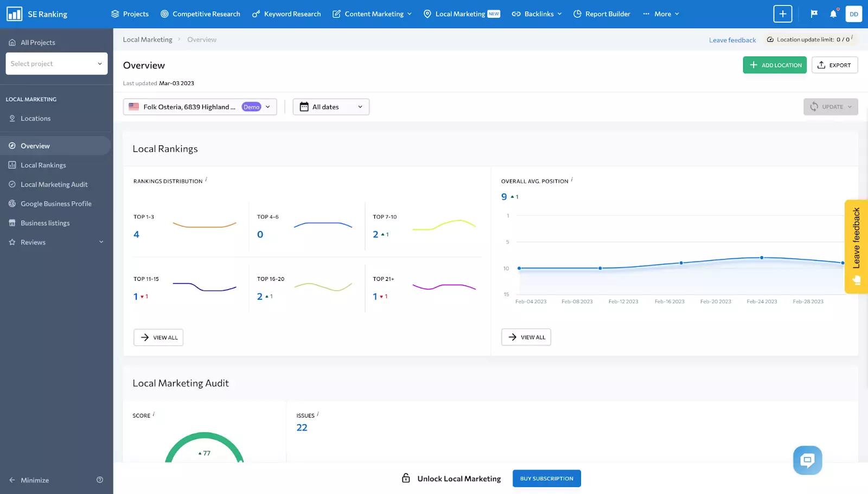Image resolution: width=868 pixels, height=494 pixels.
Task: Open the add new plus icon in header
Action: pyautogui.click(x=782, y=14)
